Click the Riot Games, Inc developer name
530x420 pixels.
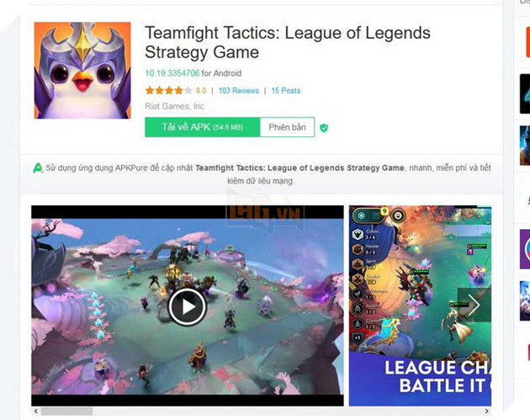[x=174, y=106]
